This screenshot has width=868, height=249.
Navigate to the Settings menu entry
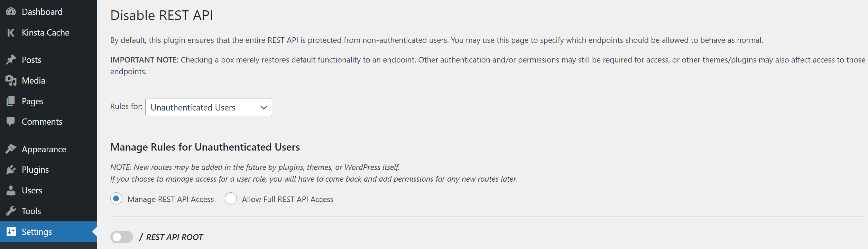coord(37,231)
